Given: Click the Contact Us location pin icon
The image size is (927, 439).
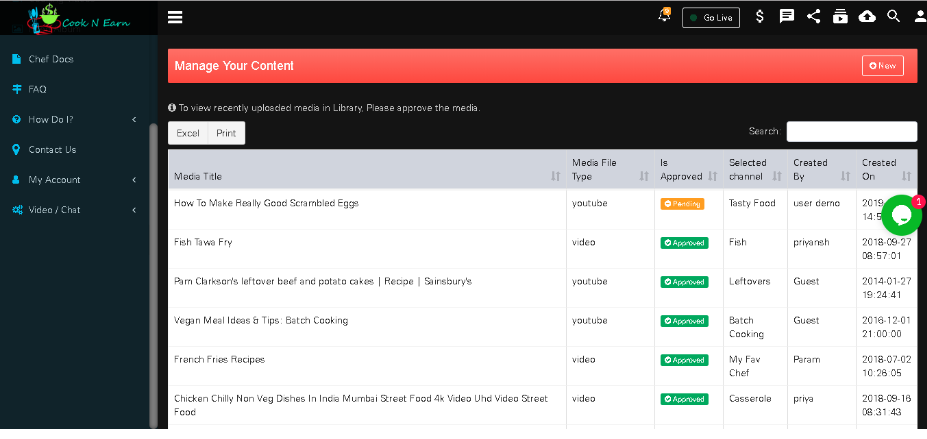Looking at the screenshot, I should tap(17, 149).
